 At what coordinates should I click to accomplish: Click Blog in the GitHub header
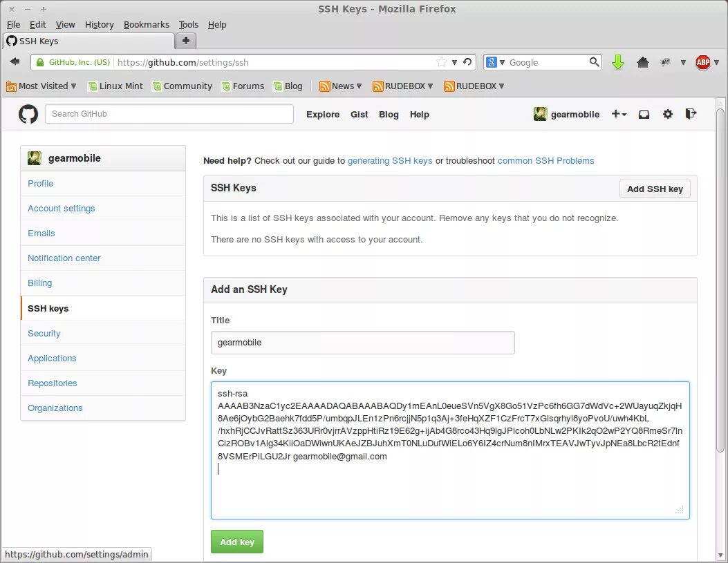click(389, 114)
